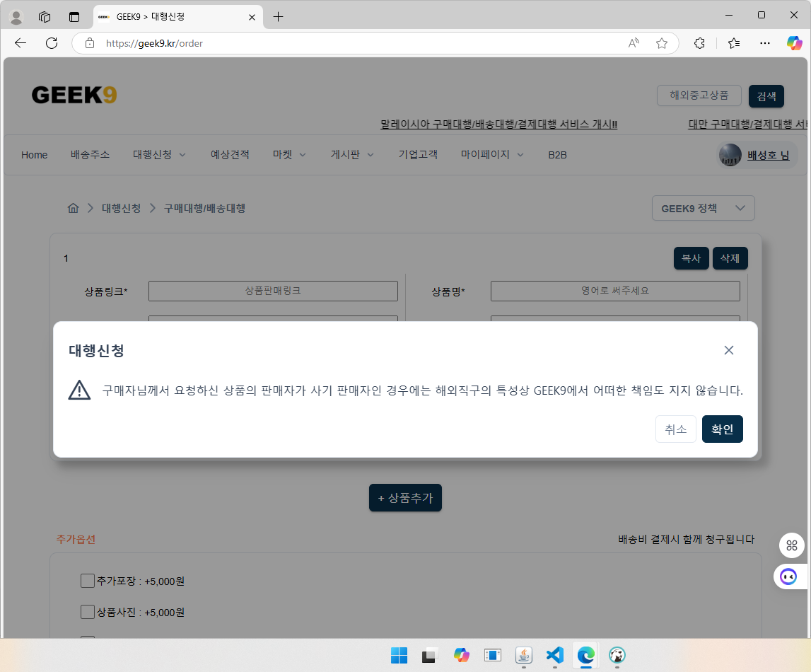
Task: Switch to Microsoft Edge on the taskbar
Action: [x=585, y=656]
